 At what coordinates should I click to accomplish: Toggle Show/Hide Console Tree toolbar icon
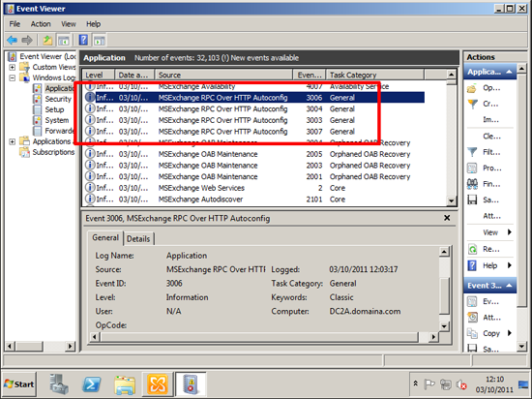point(64,41)
